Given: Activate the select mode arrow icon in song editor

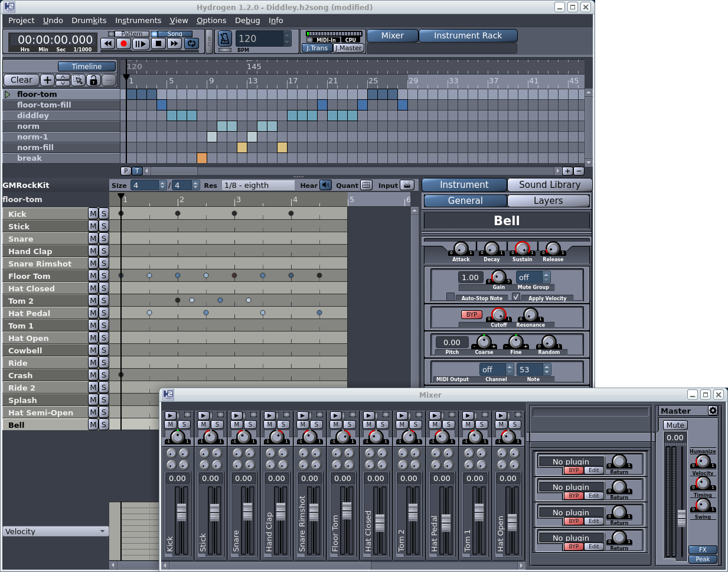Looking at the screenshot, I should coord(78,80).
